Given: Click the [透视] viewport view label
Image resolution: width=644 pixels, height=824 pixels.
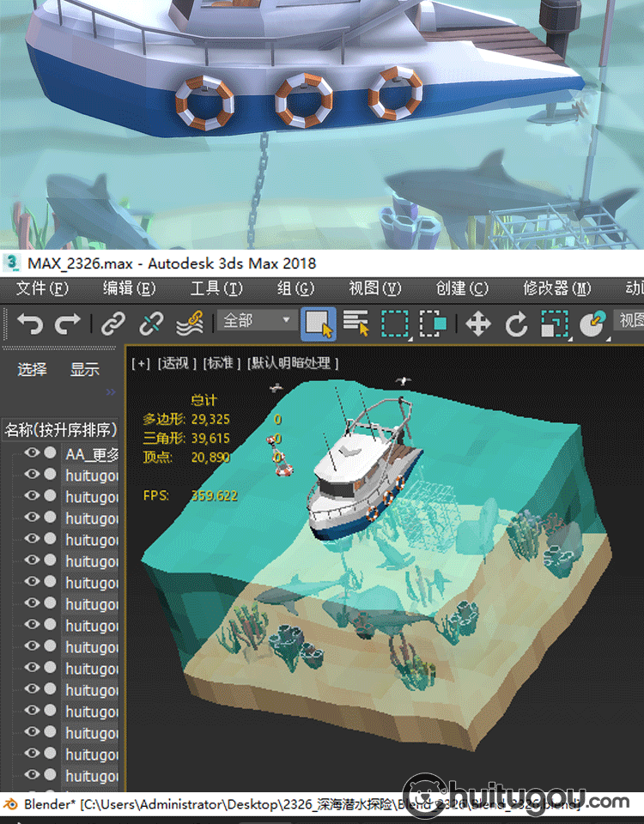Looking at the screenshot, I should 177,363.
